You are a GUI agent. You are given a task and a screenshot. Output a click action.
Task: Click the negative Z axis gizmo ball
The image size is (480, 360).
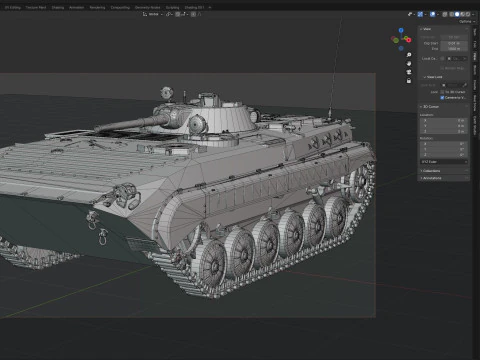(x=401, y=49)
